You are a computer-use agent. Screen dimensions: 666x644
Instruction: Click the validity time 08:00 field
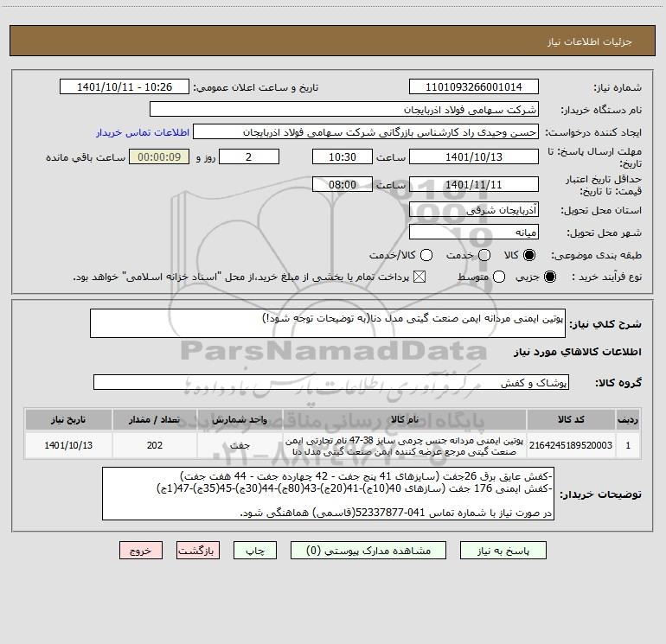pos(343,184)
